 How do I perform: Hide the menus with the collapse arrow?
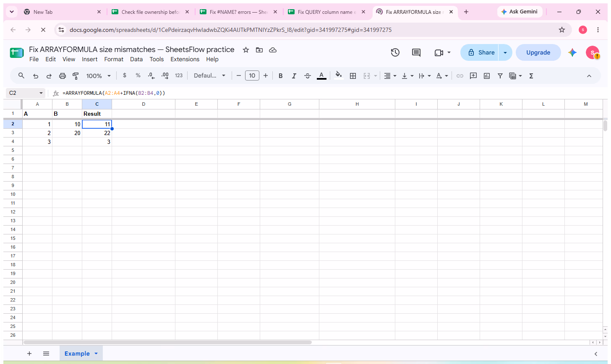tap(589, 76)
